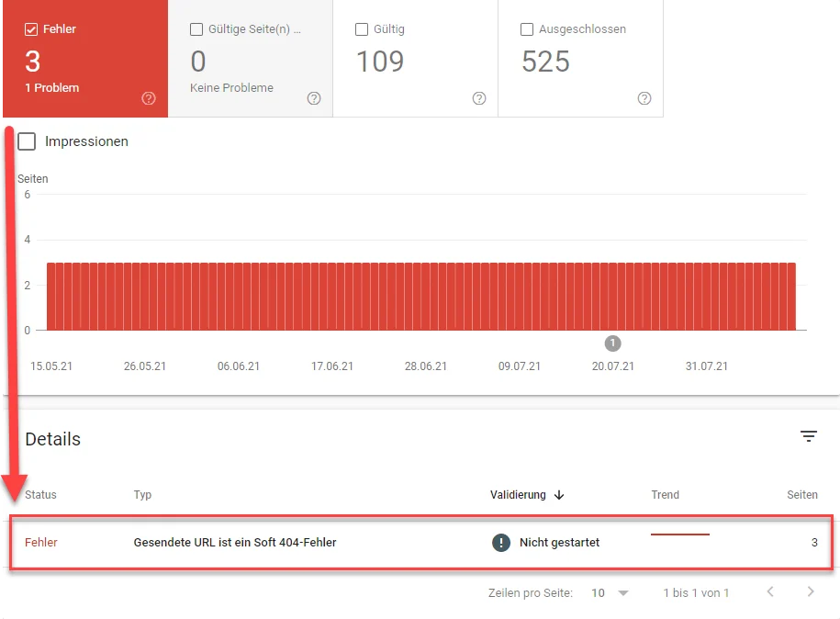Toggle the Impressionen checkbox

click(27, 141)
